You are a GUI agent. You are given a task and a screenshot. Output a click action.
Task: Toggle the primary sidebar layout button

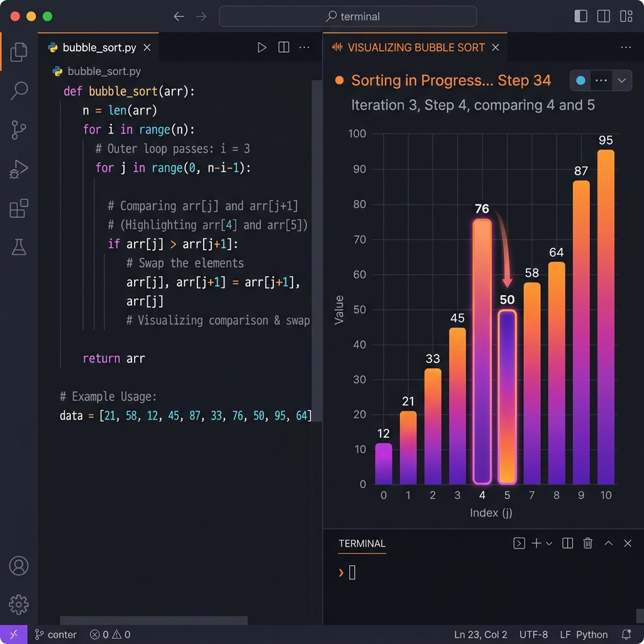click(x=581, y=16)
